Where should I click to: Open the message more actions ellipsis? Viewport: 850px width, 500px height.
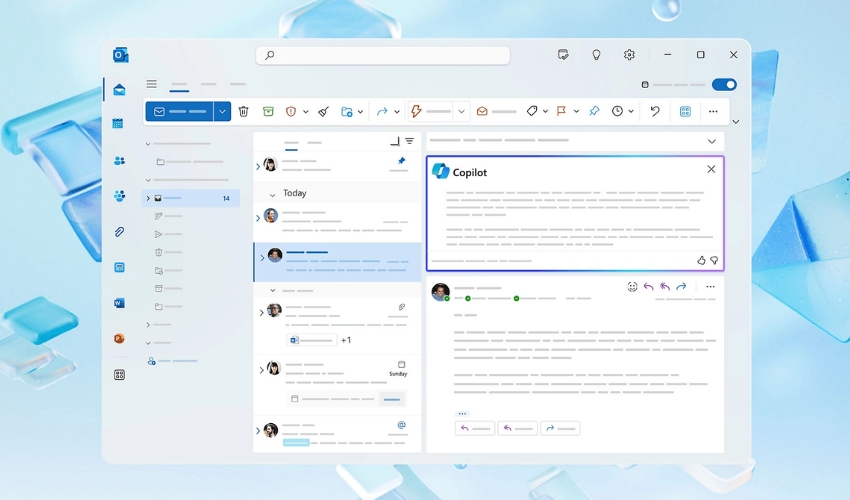pos(710,286)
